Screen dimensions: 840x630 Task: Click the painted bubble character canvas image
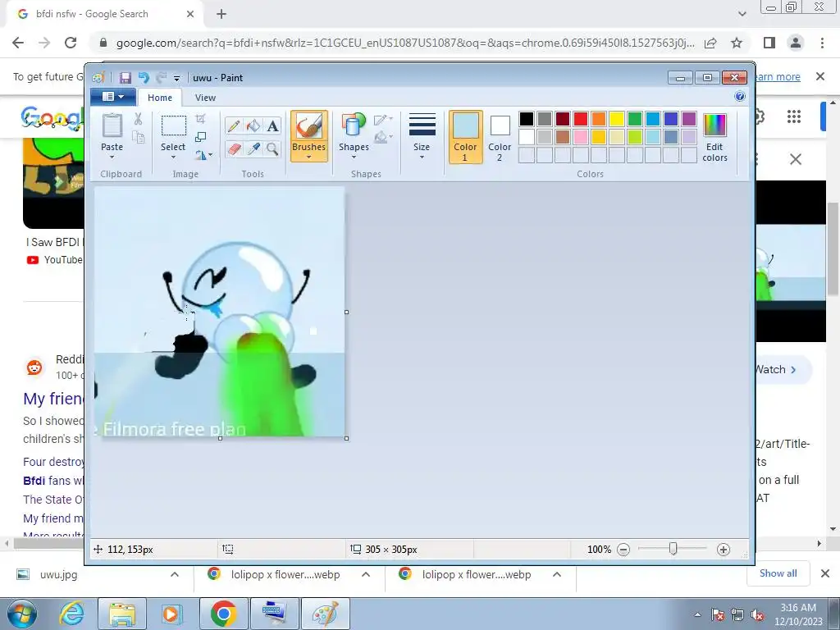[x=220, y=312]
